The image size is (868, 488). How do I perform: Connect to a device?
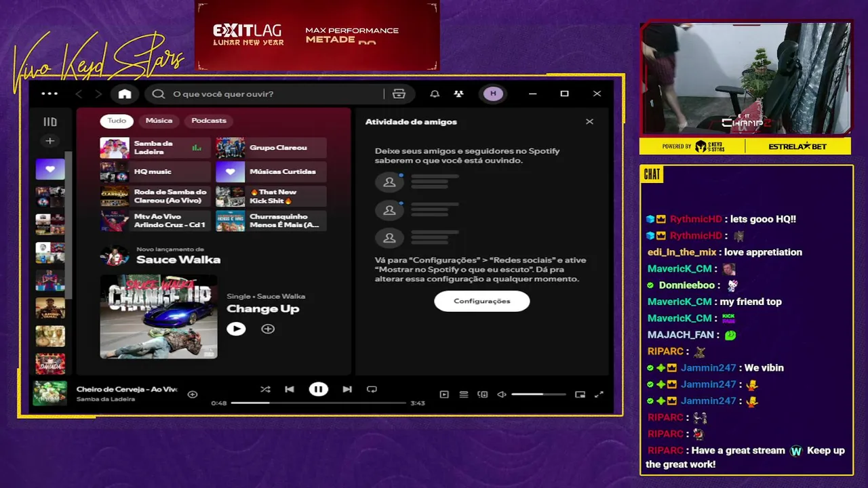tap(483, 394)
